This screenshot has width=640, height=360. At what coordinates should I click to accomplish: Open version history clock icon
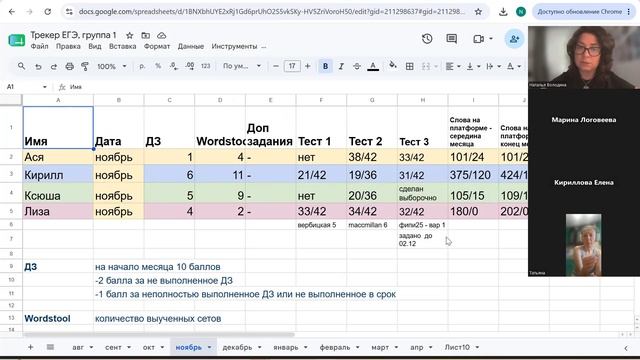427,39
